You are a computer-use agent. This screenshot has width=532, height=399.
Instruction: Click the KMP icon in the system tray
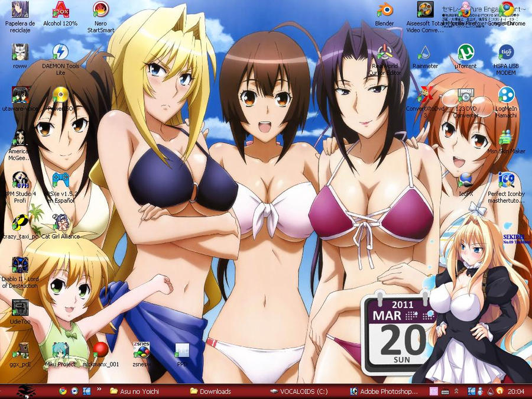click(x=471, y=391)
